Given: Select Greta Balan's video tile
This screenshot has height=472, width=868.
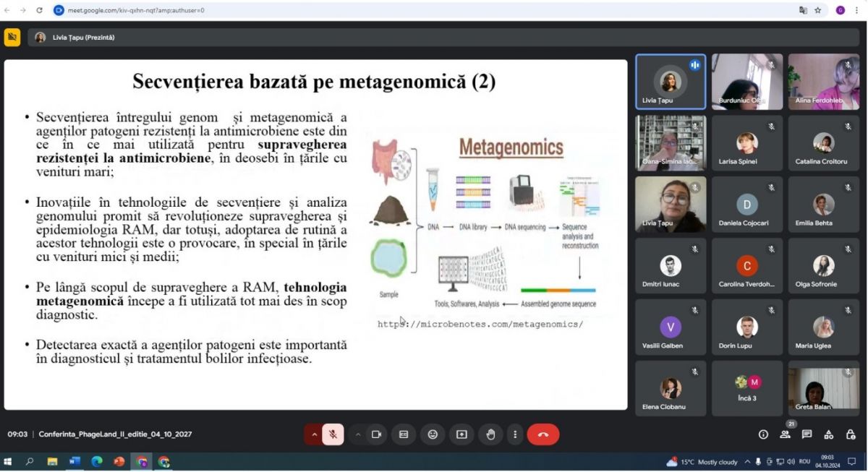Looking at the screenshot, I should coord(823,388).
